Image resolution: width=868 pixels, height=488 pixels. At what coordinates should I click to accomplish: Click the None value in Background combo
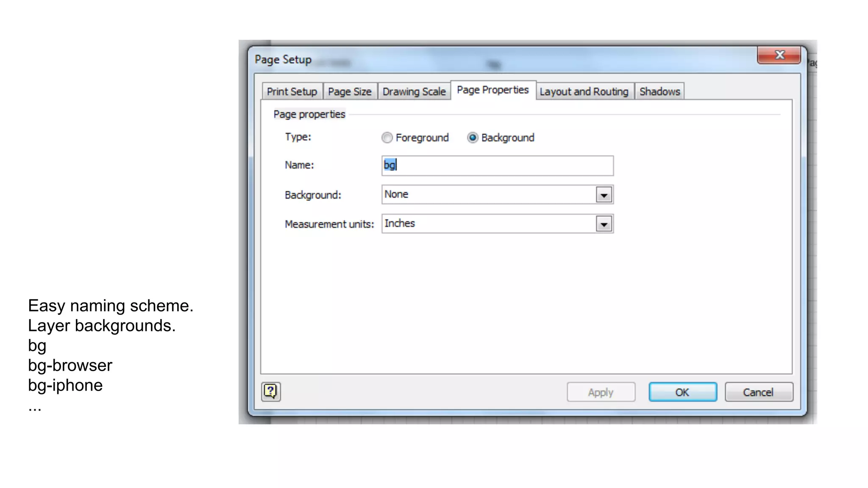coord(396,194)
